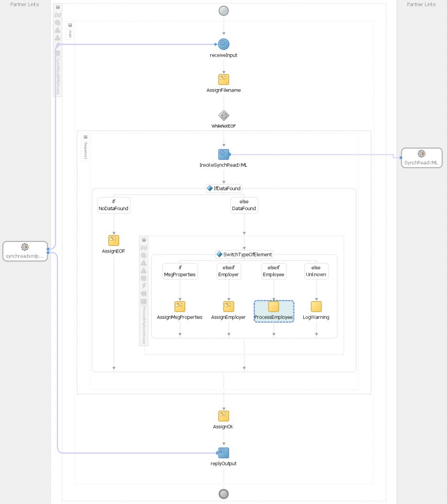Screen dimensions: 447x504
Task: Select the AssignFilename assign activity
Action: click(x=223, y=80)
